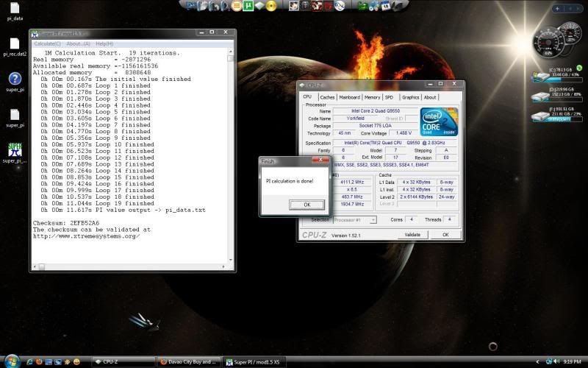Click the green icon in the dock

(x=362, y=6)
